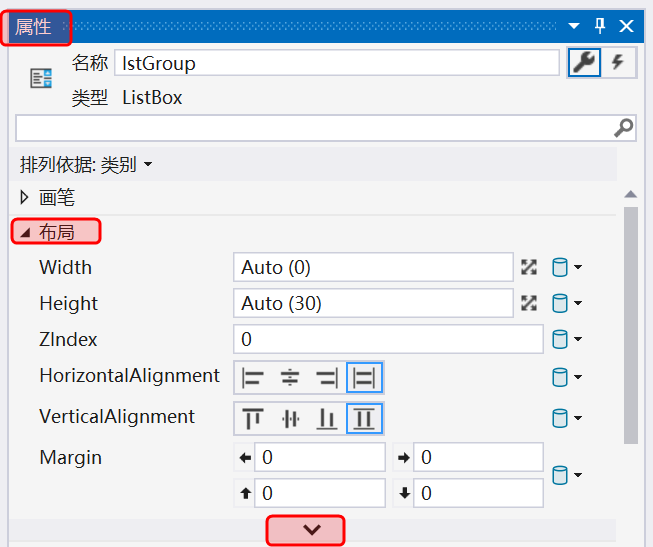
Task: Click the properties panel vertical scrollbar
Action: pyautogui.click(x=630, y=320)
